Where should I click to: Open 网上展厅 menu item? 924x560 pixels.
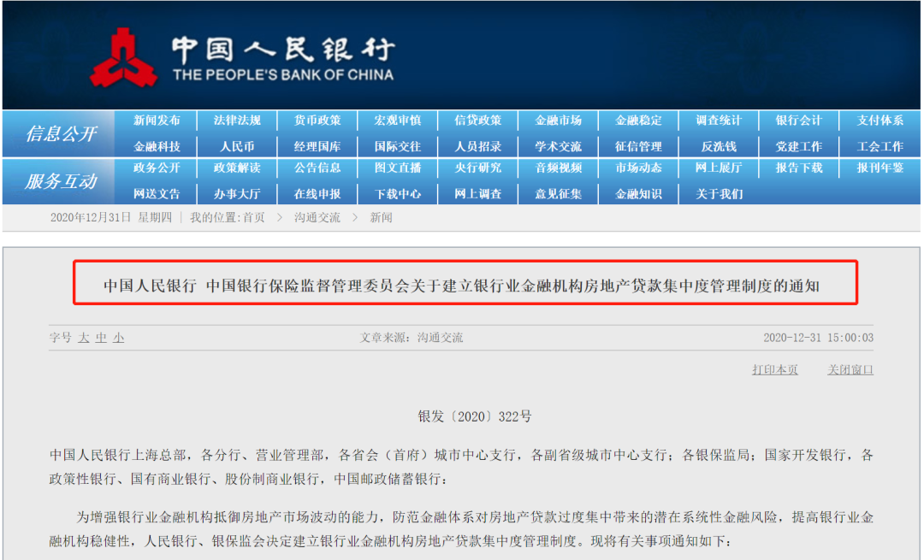click(719, 168)
